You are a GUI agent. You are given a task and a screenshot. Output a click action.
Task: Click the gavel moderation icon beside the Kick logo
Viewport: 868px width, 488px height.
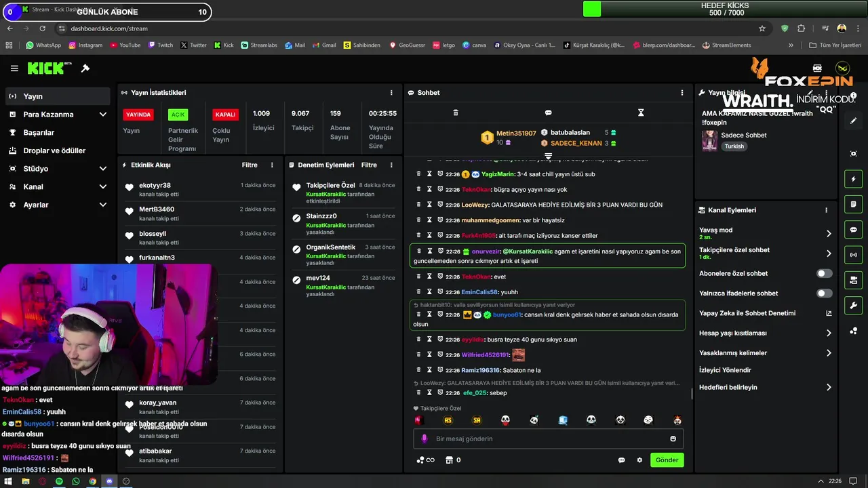point(85,68)
